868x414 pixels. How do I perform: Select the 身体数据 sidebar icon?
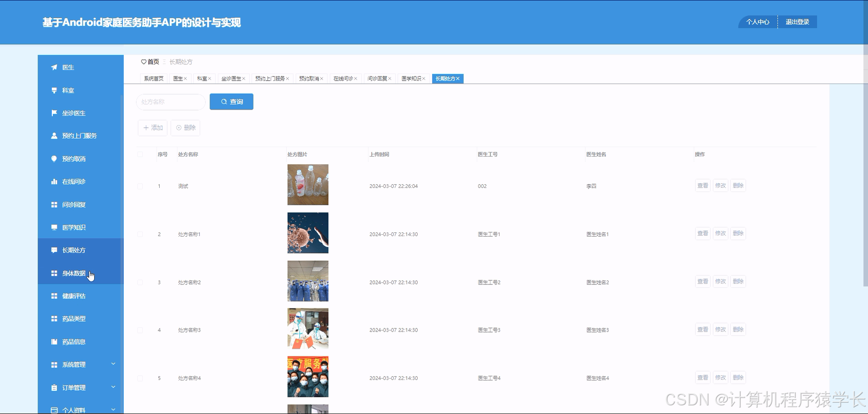pos(54,273)
